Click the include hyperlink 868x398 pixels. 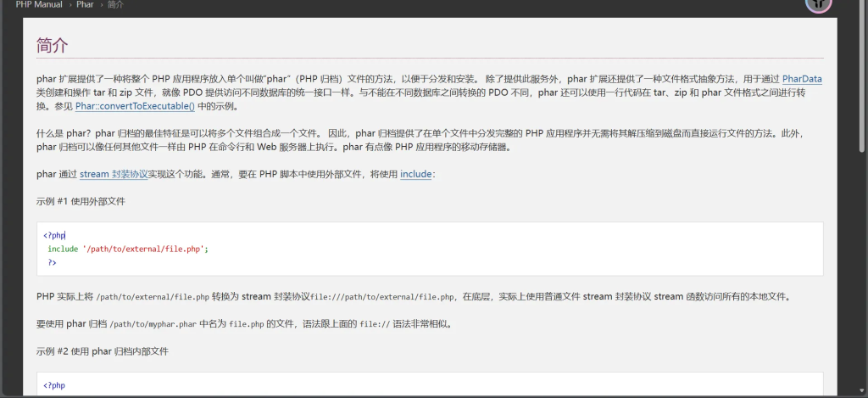(415, 174)
